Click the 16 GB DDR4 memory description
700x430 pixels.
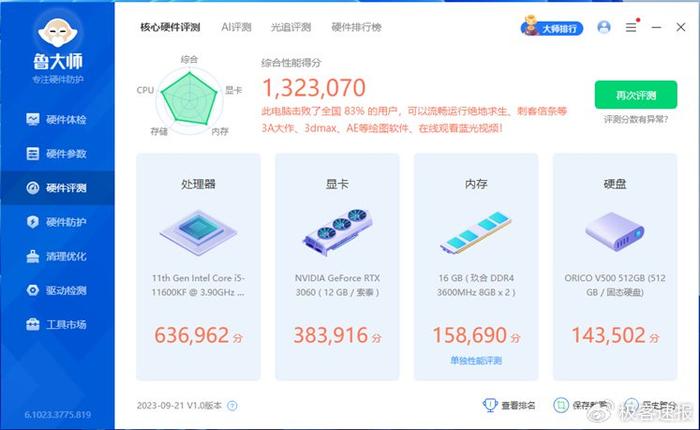click(476, 285)
